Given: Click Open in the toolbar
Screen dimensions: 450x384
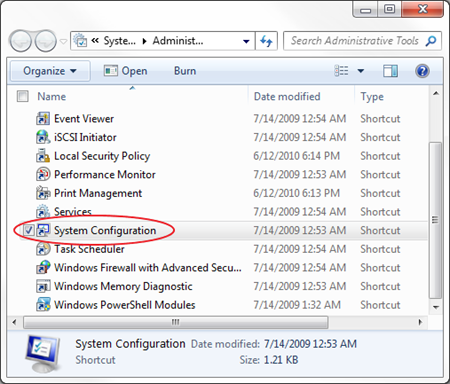Looking at the screenshot, I should (x=125, y=71).
